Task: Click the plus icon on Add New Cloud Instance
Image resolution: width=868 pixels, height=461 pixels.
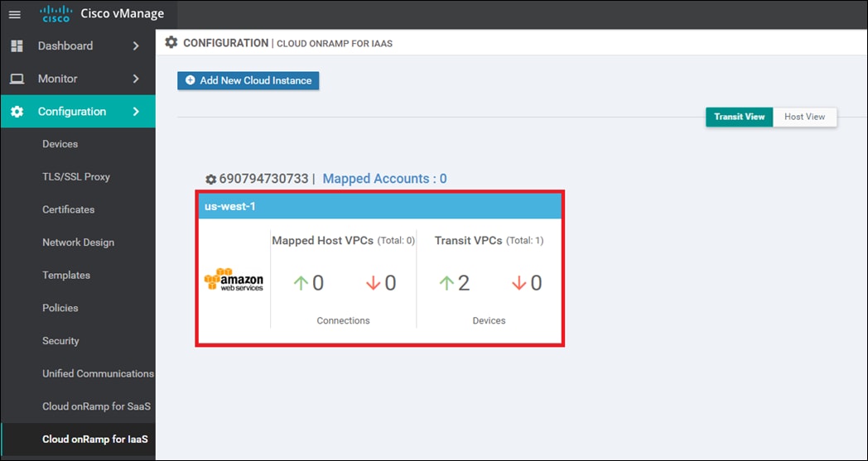Action: click(190, 80)
